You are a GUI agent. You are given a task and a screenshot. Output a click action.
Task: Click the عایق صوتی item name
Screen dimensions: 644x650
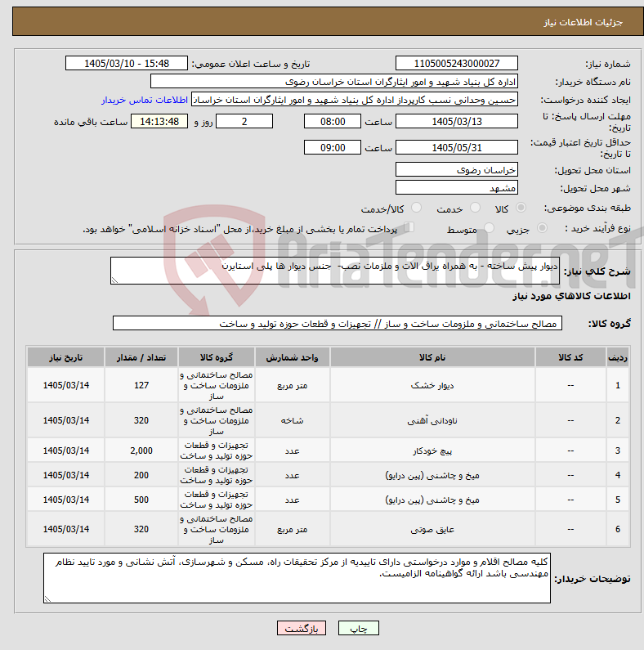[432, 529]
